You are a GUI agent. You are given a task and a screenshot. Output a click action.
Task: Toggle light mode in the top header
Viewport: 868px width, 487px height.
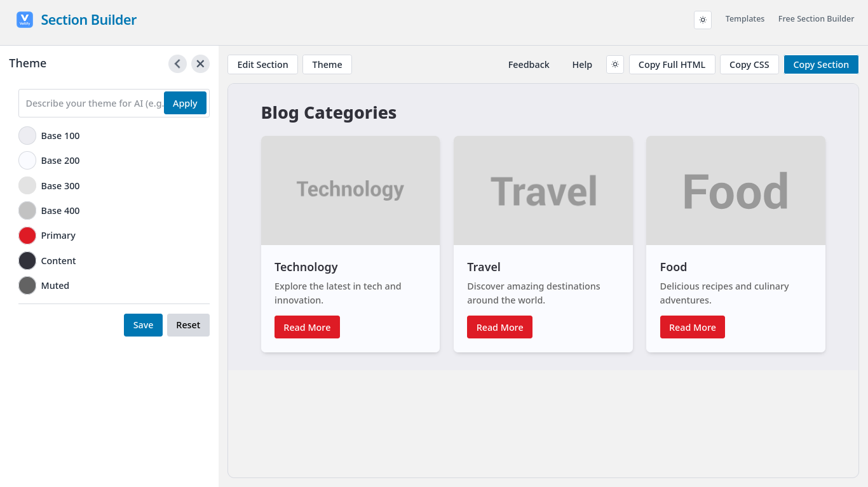pos(703,20)
